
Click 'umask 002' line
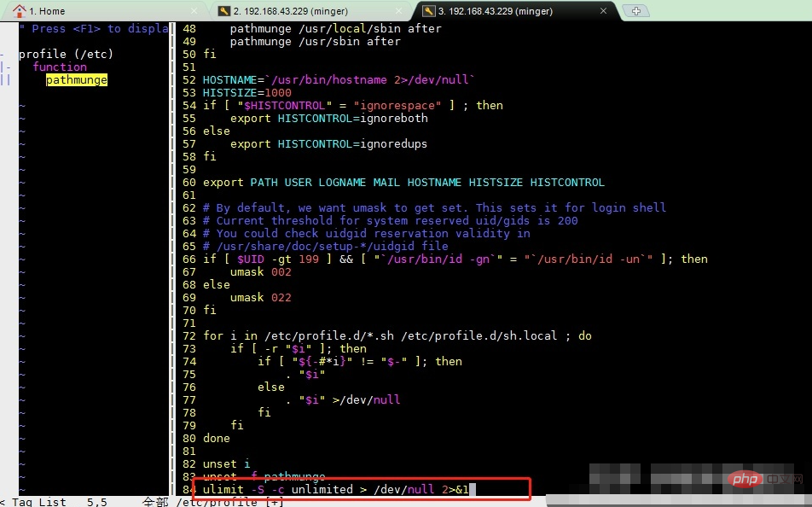260,271
